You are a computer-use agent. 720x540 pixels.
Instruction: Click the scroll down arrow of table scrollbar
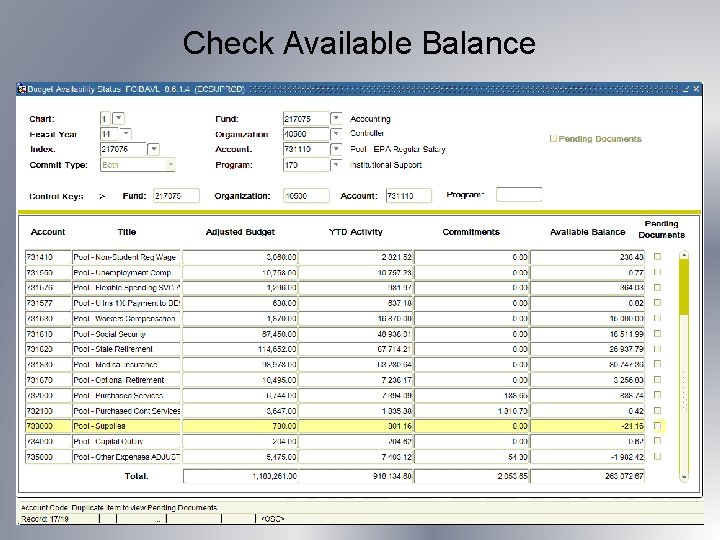[x=684, y=477]
